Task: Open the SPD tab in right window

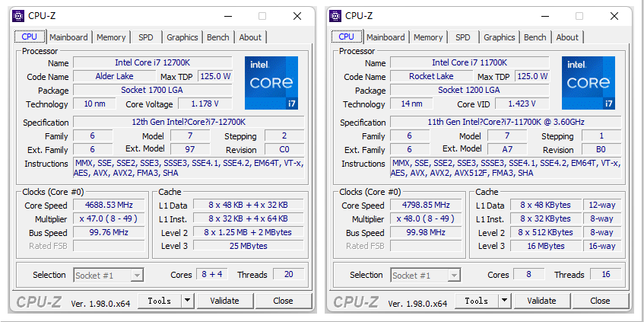Action: click(x=462, y=37)
